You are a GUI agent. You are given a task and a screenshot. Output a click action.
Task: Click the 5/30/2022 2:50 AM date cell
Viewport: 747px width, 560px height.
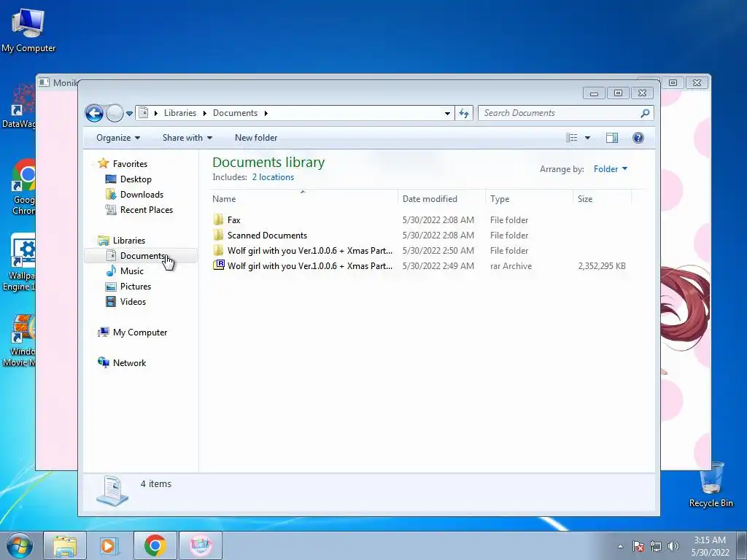(438, 251)
